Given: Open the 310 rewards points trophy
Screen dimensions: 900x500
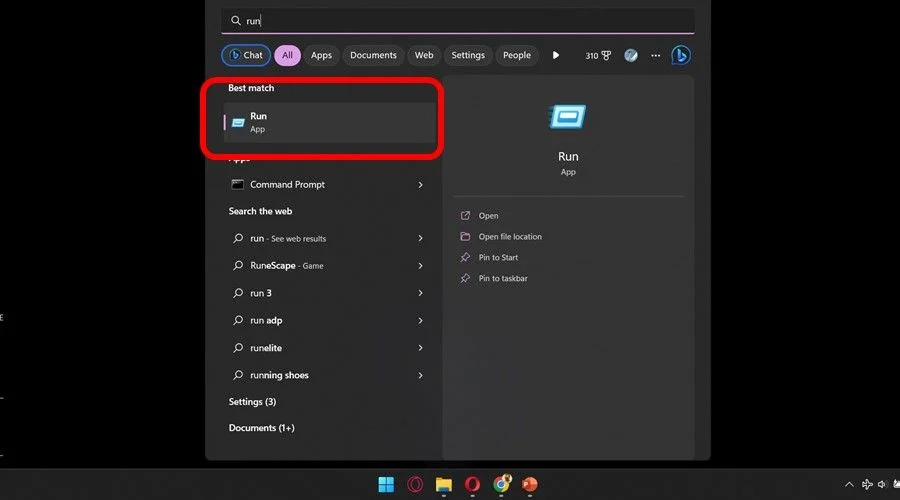Looking at the screenshot, I should pos(598,56).
